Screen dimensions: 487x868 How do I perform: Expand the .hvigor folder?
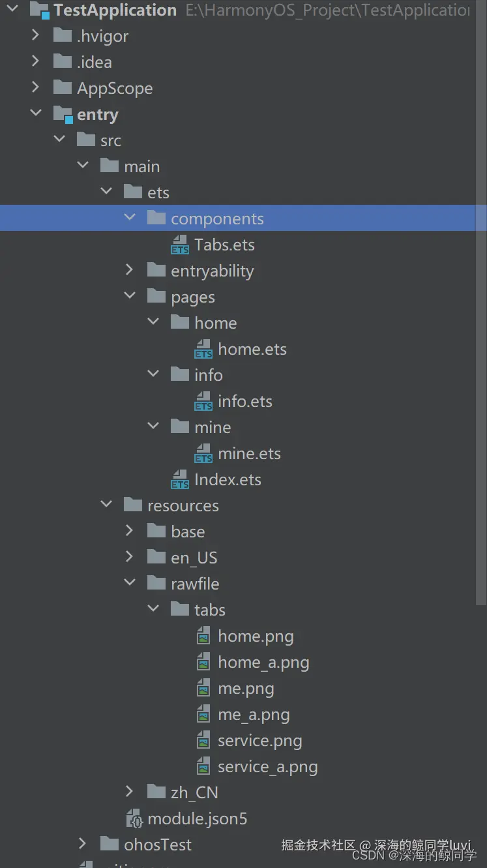pos(36,36)
